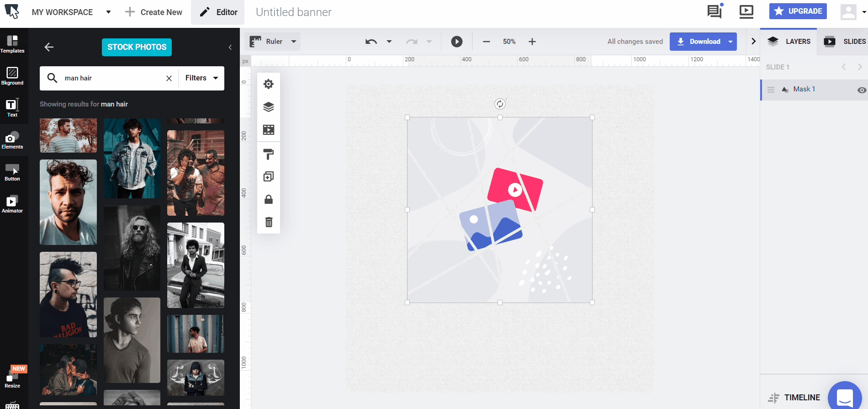The height and width of the screenshot is (409, 868).
Task: Click the duplicate element icon
Action: point(269,177)
